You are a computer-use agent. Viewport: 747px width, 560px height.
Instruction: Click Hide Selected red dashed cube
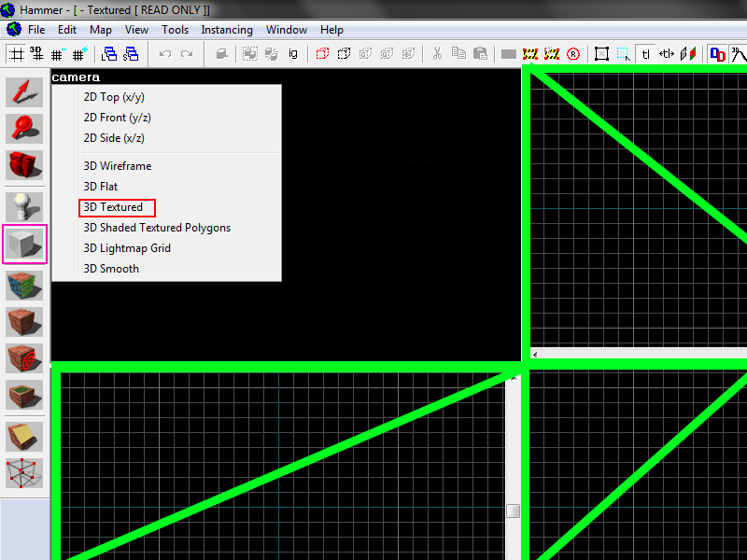click(x=322, y=54)
